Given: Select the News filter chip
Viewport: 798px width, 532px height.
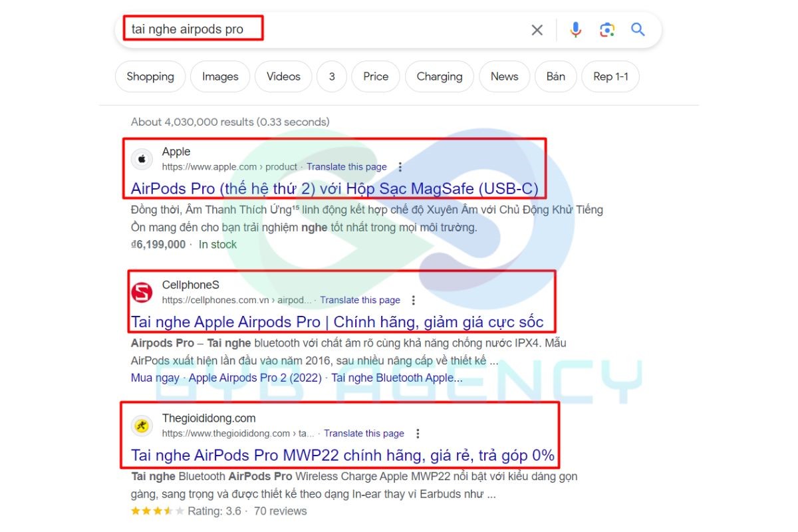Looking at the screenshot, I should pyautogui.click(x=505, y=76).
